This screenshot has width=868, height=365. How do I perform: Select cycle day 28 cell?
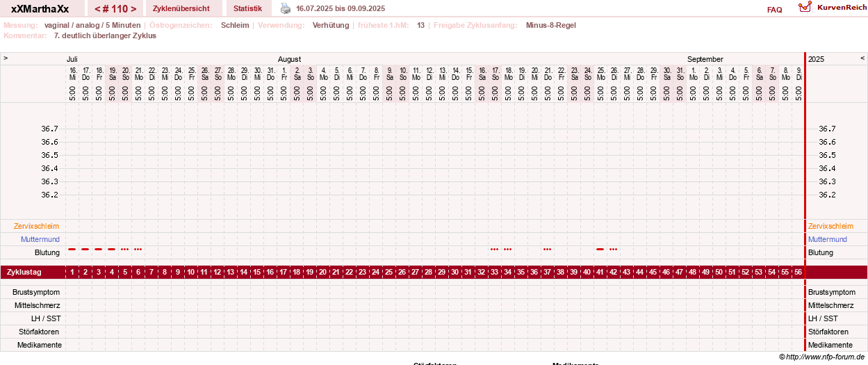[x=428, y=272]
